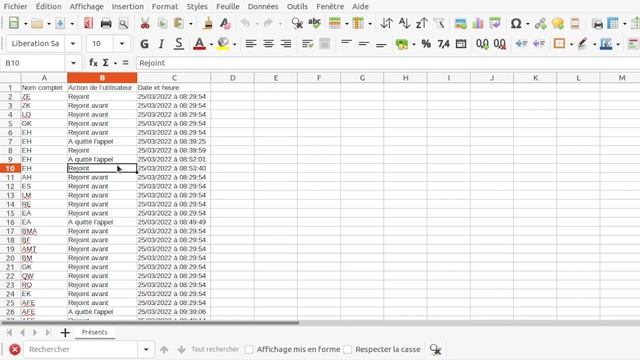Image resolution: width=640 pixels, height=360 pixels.
Task: Click the Sort icon
Action: click(386, 23)
